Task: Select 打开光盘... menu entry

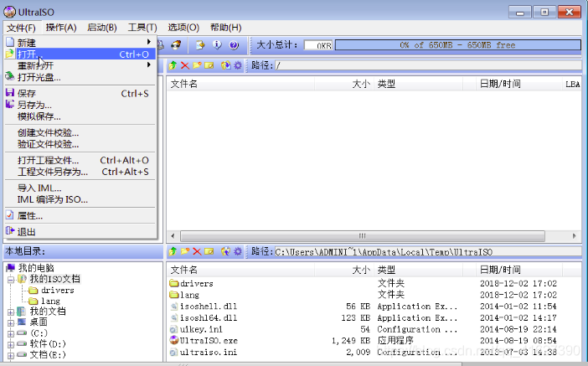Action: 80,77
